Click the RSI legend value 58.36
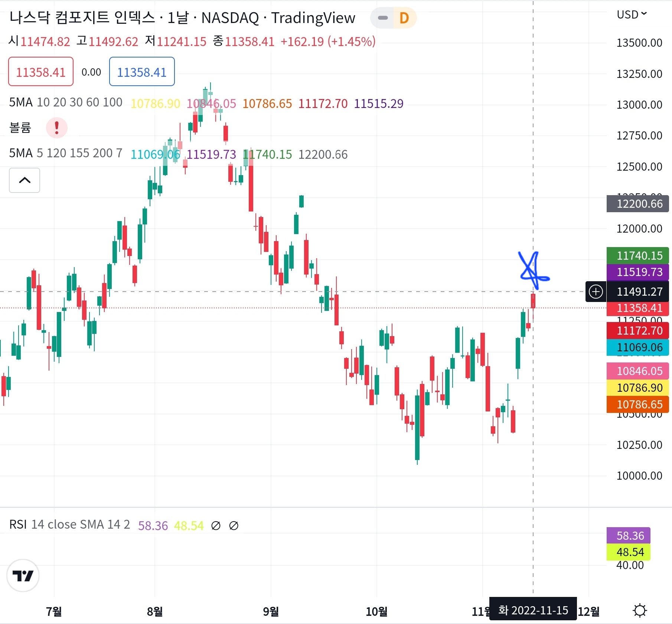 click(153, 526)
